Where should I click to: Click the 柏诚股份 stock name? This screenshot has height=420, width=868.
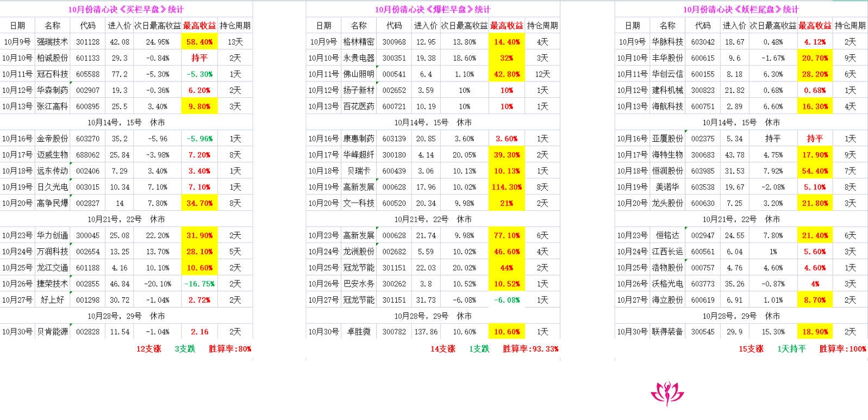(53, 58)
